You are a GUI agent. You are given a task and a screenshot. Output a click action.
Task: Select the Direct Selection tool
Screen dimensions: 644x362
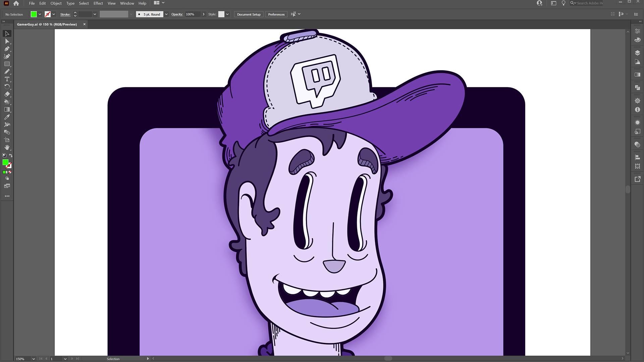(7, 41)
